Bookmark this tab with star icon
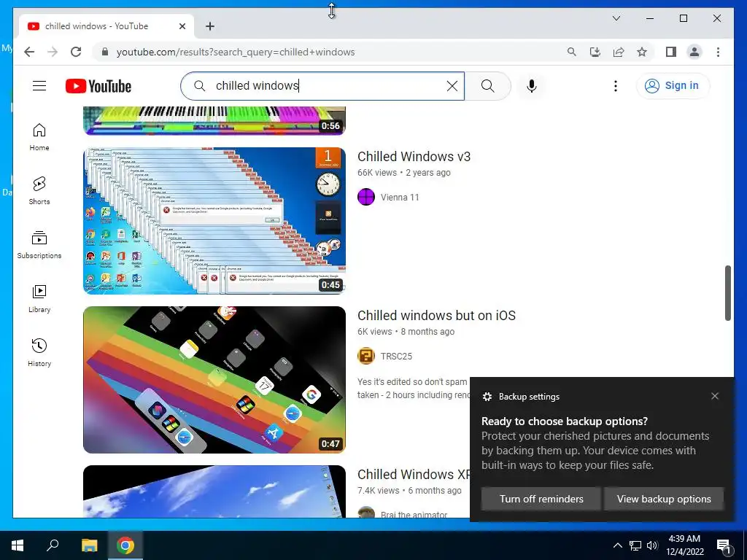747x560 pixels. click(x=642, y=52)
